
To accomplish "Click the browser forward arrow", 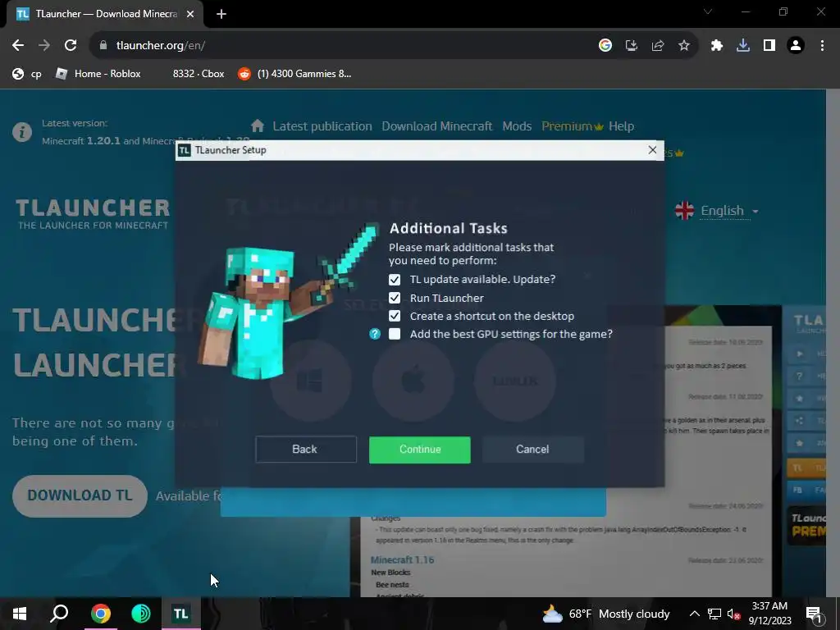I will tap(44, 46).
